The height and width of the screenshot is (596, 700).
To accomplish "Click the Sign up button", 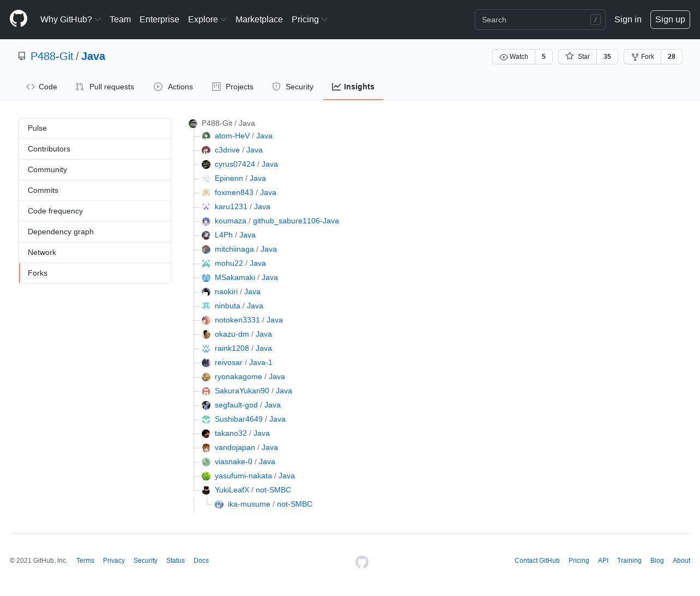I will [670, 20].
